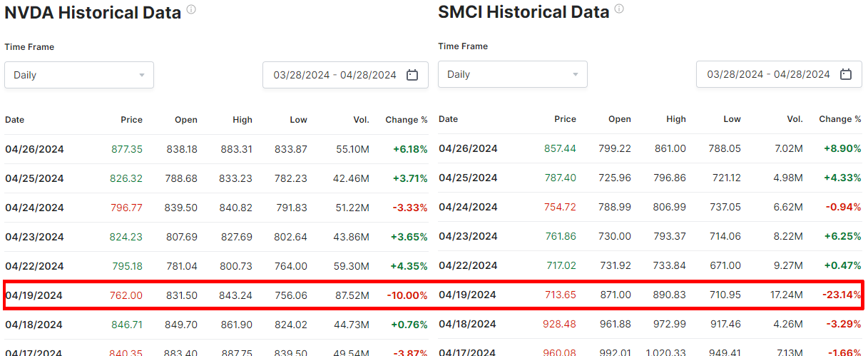
Task: Click the Price column header in SMCI table
Action: pyautogui.click(x=565, y=119)
